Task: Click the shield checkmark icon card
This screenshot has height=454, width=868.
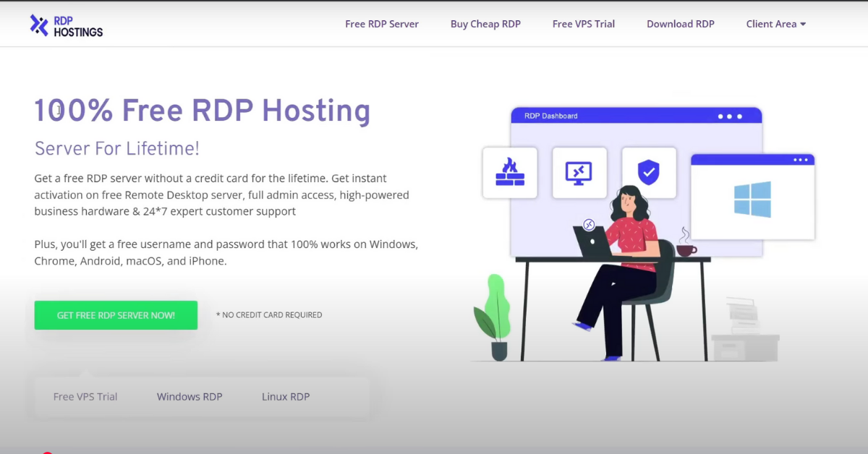Action: pos(649,173)
